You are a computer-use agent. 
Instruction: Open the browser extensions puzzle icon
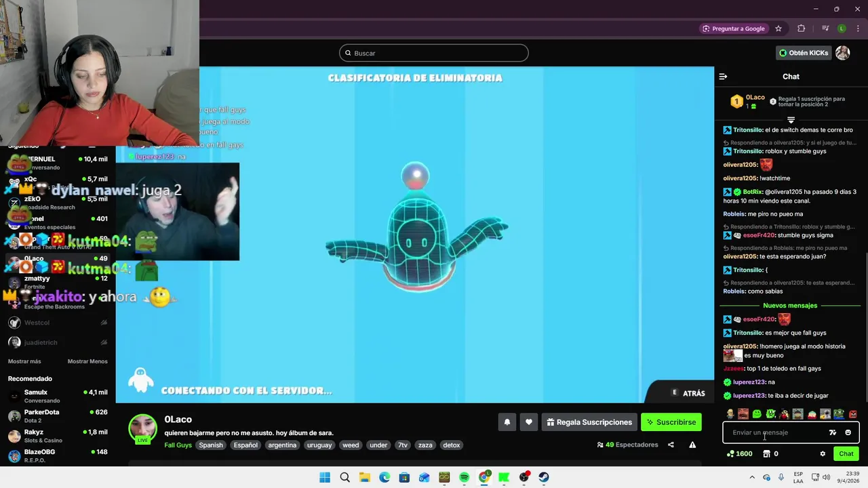click(x=802, y=28)
